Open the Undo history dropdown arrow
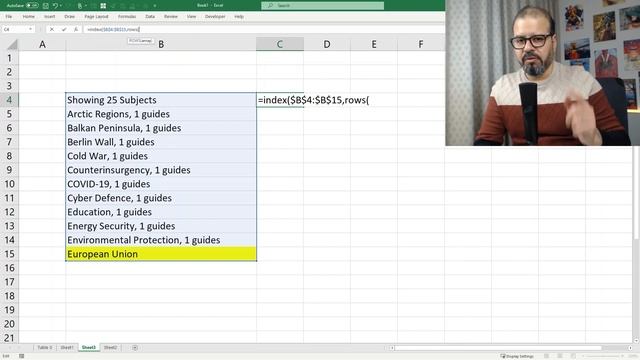 tap(61, 6)
